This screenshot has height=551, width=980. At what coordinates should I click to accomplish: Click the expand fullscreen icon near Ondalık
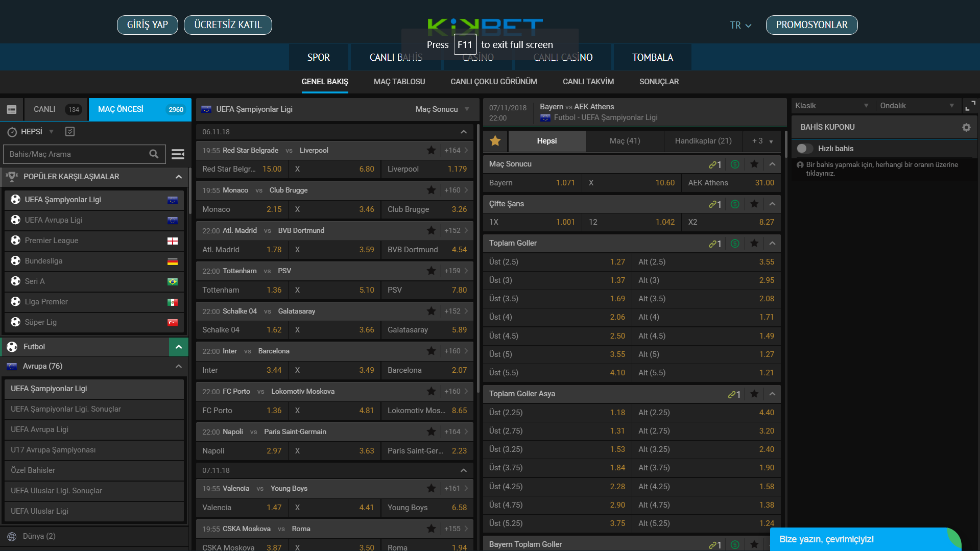tap(970, 106)
